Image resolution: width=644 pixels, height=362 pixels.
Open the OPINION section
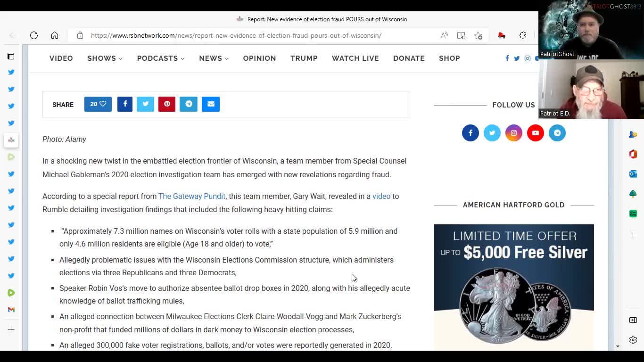pyautogui.click(x=260, y=58)
